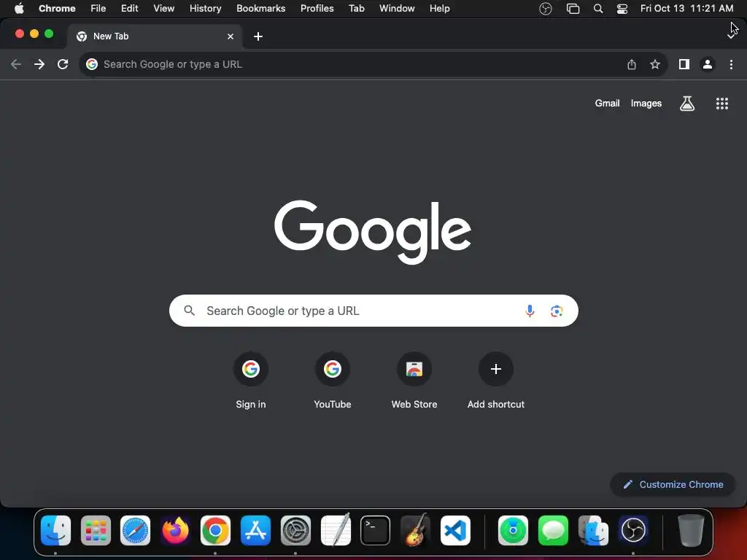The height and width of the screenshot is (560, 747).
Task: Click magnifier icon in Google search box
Action: pyautogui.click(x=189, y=311)
